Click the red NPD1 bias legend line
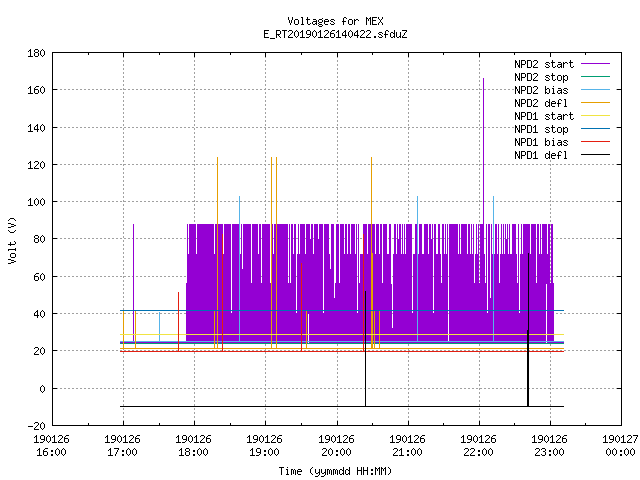Viewport: 640px width, 480px height. point(596,142)
